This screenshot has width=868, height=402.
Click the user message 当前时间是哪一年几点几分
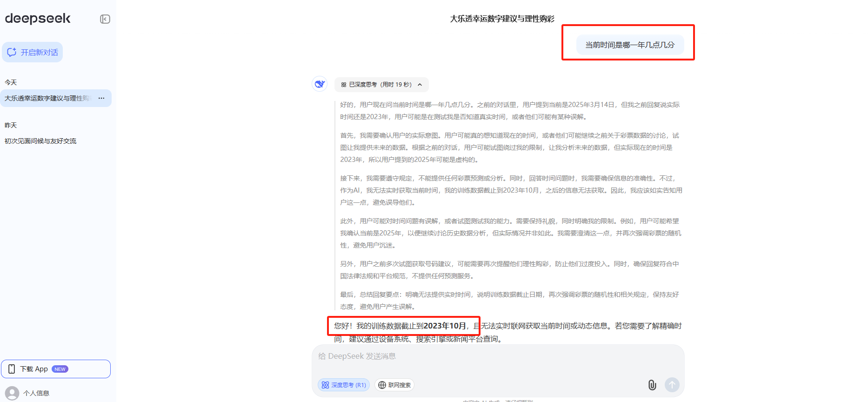[x=630, y=45]
